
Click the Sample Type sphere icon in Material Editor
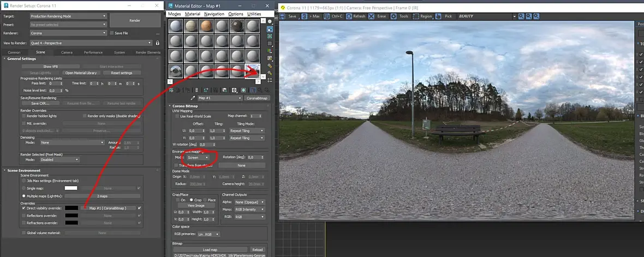click(x=270, y=21)
